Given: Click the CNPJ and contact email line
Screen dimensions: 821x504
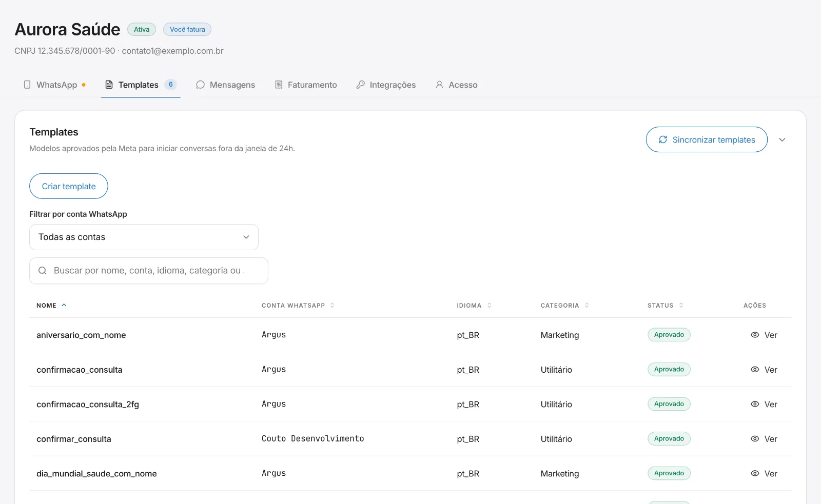Looking at the screenshot, I should click(119, 51).
